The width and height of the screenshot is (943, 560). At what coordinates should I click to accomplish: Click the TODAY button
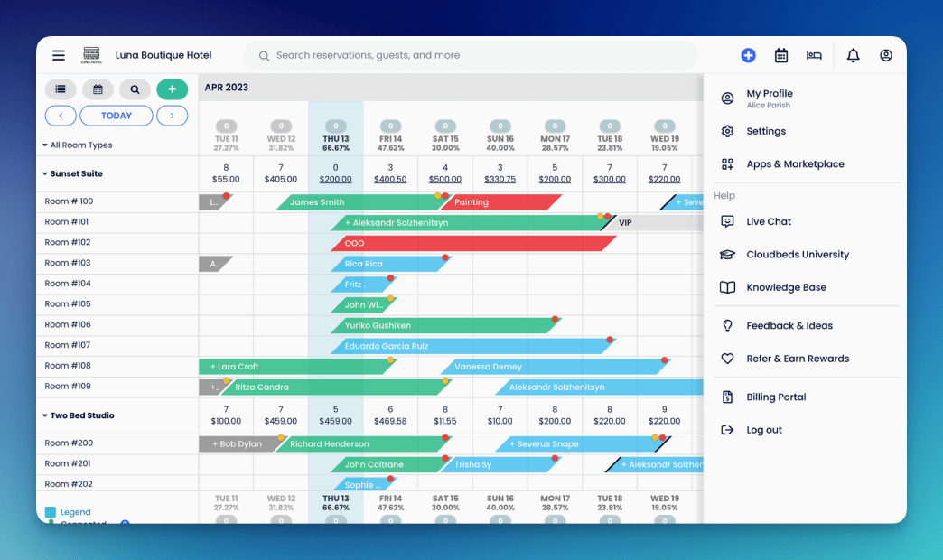click(x=117, y=116)
